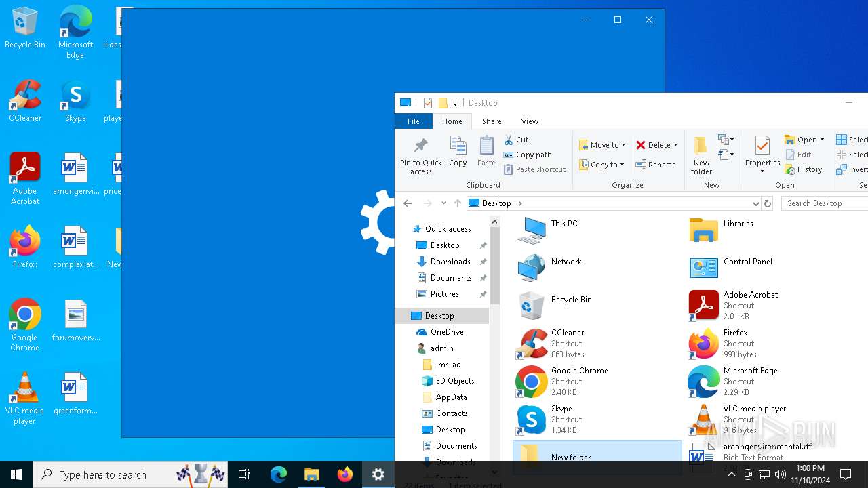Screen dimensions: 868x488
Task: Click taskbar 'Type here to search' box
Action: [130, 474]
